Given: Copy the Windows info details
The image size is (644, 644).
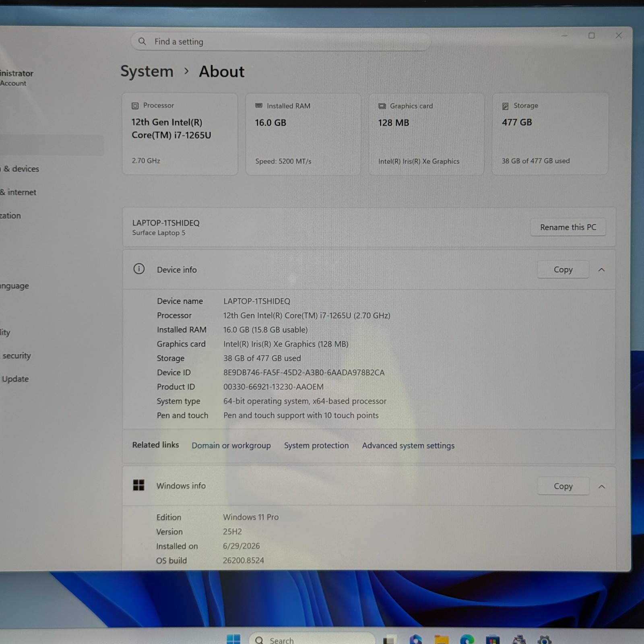Looking at the screenshot, I should [x=563, y=486].
